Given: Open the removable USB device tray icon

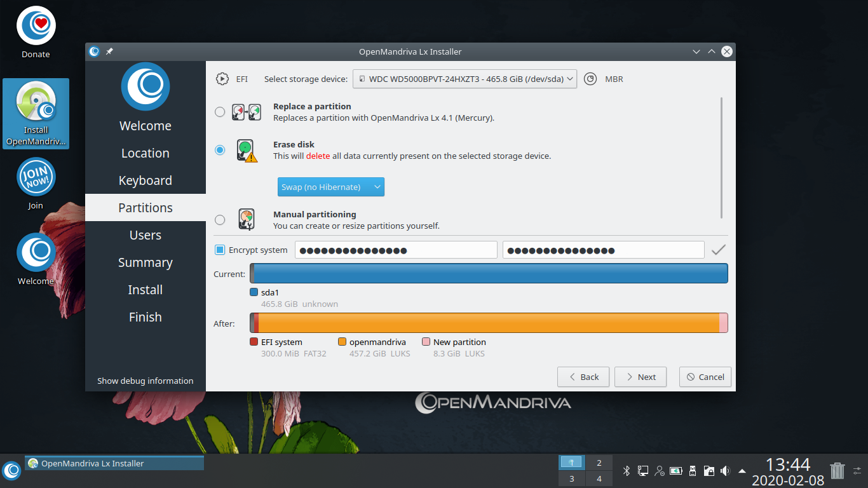Looking at the screenshot, I should (x=693, y=471).
